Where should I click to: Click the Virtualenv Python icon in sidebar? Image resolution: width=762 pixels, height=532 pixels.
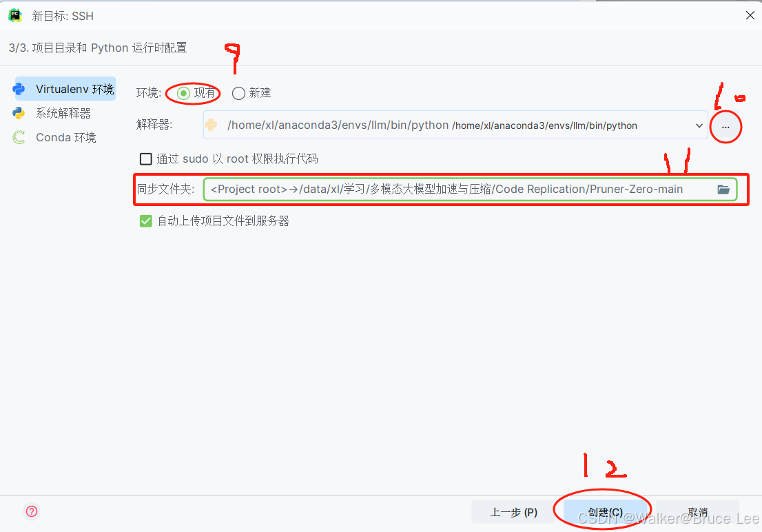point(19,89)
